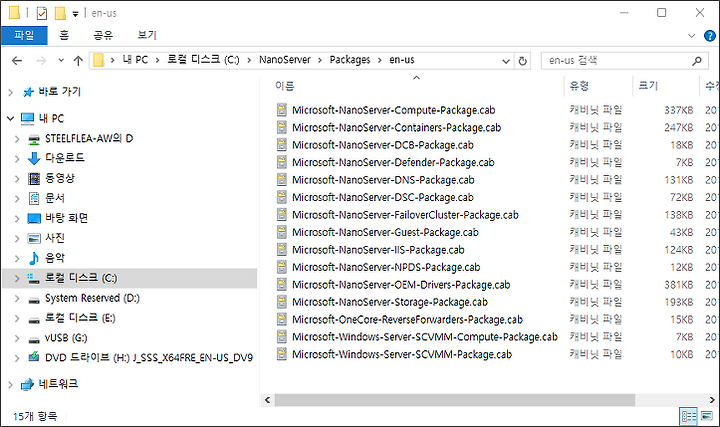
Task: Click the search magnifier icon
Action: click(697, 61)
